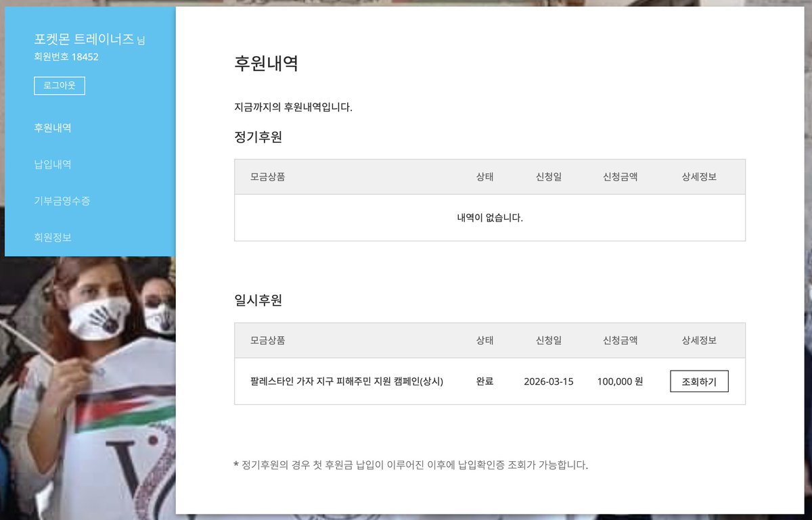Click the 신청일 column header in 일시후원 table
The image size is (812, 520).
tap(548, 340)
